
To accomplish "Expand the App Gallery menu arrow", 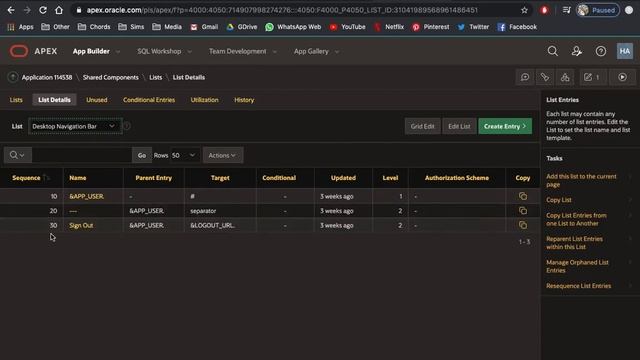I will [337, 52].
